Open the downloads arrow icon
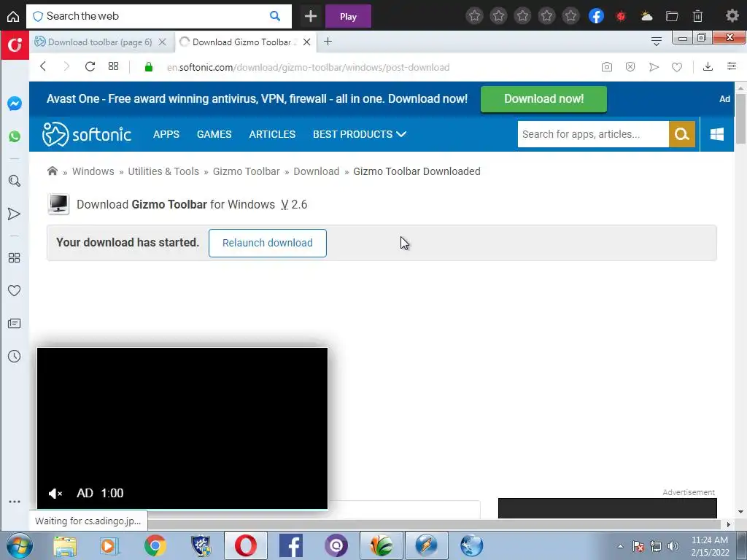The width and height of the screenshot is (747, 560). [708, 66]
